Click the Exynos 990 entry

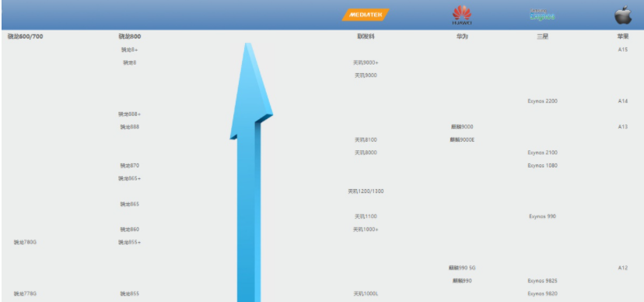(543, 216)
